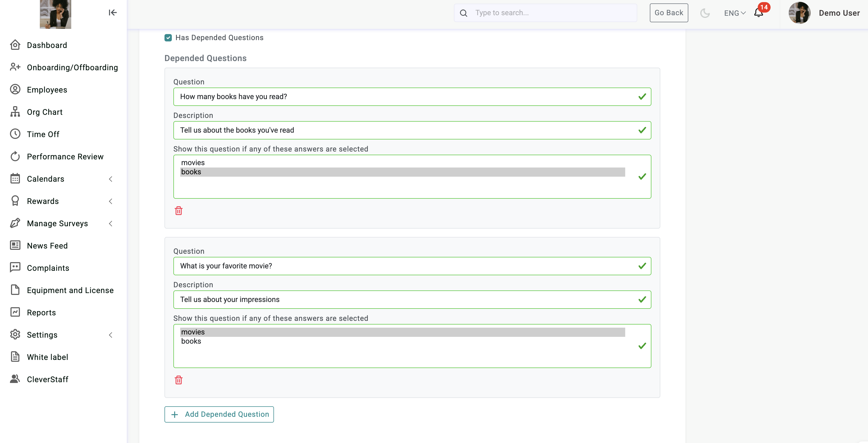This screenshot has height=443, width=868.
Task: Click the Go Back button
Action: 668,13
